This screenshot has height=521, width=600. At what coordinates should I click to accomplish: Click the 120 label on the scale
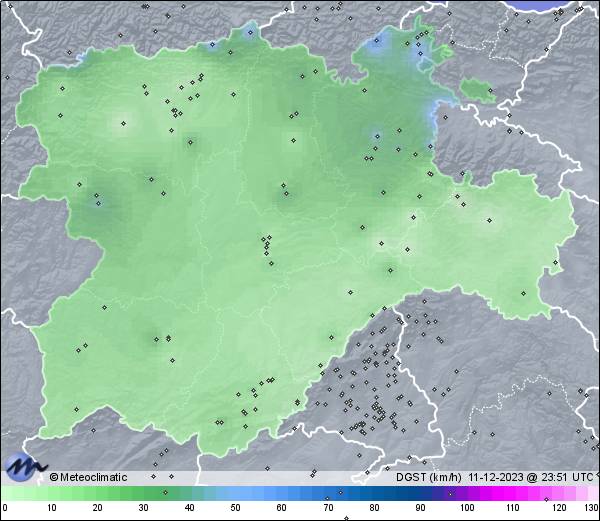[x=559, y=508]
